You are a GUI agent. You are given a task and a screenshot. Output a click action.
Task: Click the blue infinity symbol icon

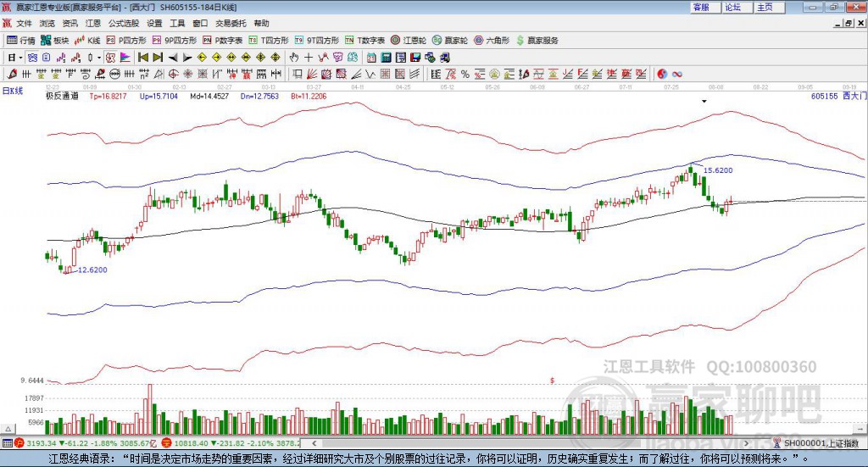(x=677, y=75)
